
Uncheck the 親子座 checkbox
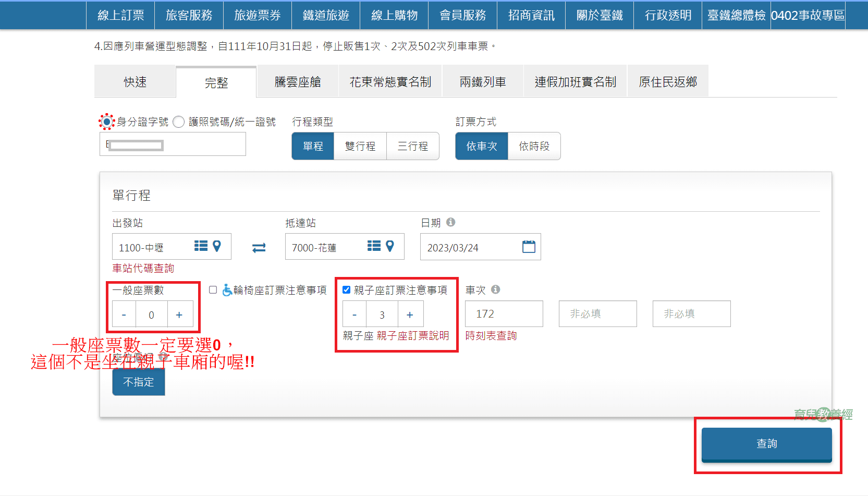coord(346,289)
